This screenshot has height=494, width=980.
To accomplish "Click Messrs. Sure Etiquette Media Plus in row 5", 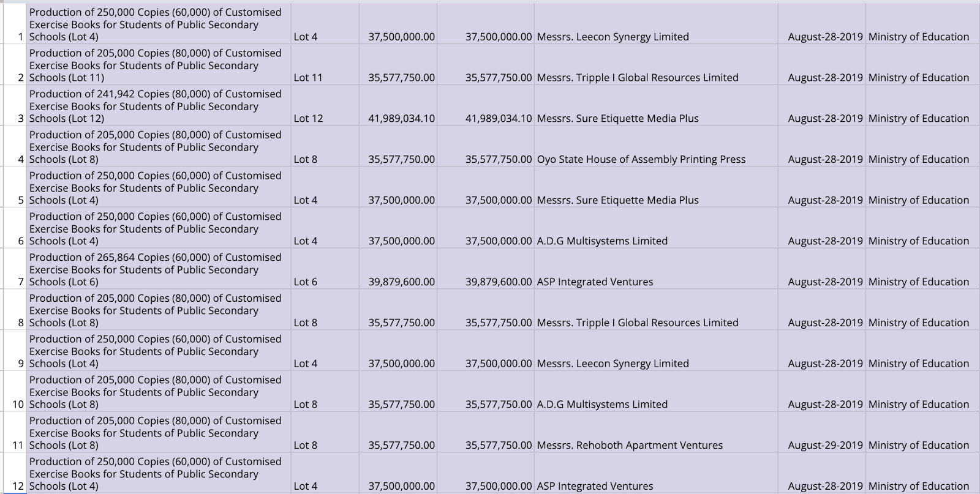I will tap(617, 200).
